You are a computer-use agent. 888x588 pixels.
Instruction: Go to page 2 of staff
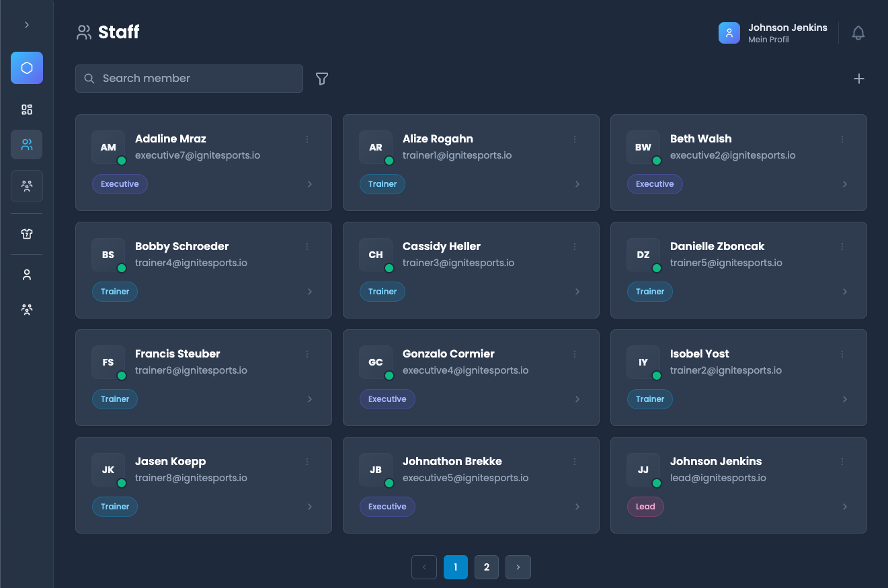[x=487, y=567]
